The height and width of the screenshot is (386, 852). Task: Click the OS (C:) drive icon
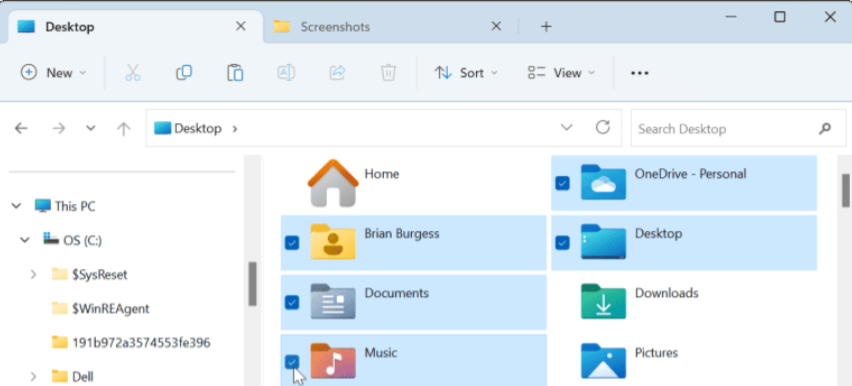tap(52, 239)
